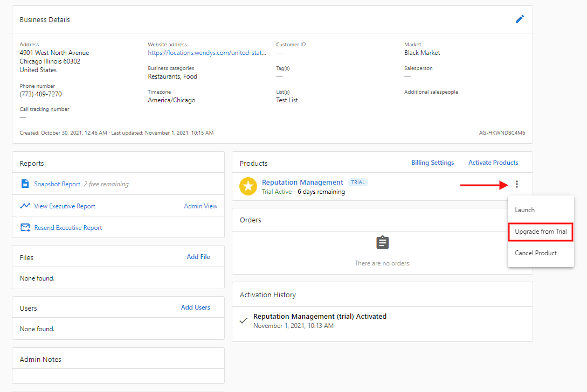Click the 'Trial Active' status text
The width and height of the screenshot is (587, 392).
point(277,192)
